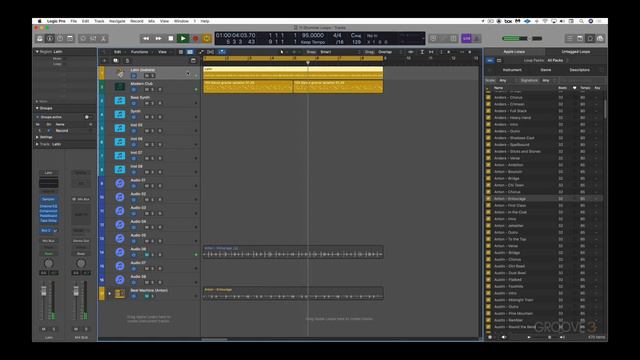The image size is (640, 360).
Task: Toggle the purple Count-in button
Action: pyautogui.click(x=467, y=38)
